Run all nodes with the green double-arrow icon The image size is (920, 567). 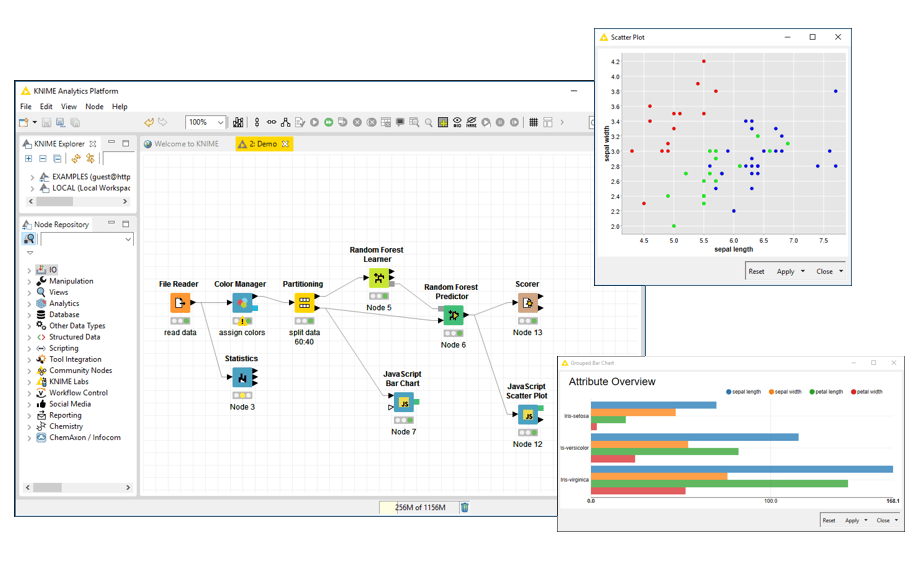[329, 122]
